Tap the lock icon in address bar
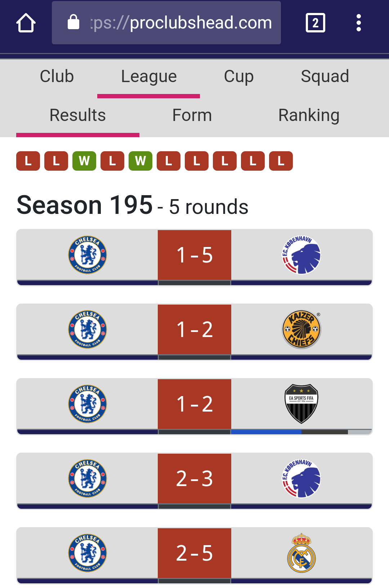Image resolution: width=389 pixels, height=588 pixels. tap(73, 22)
